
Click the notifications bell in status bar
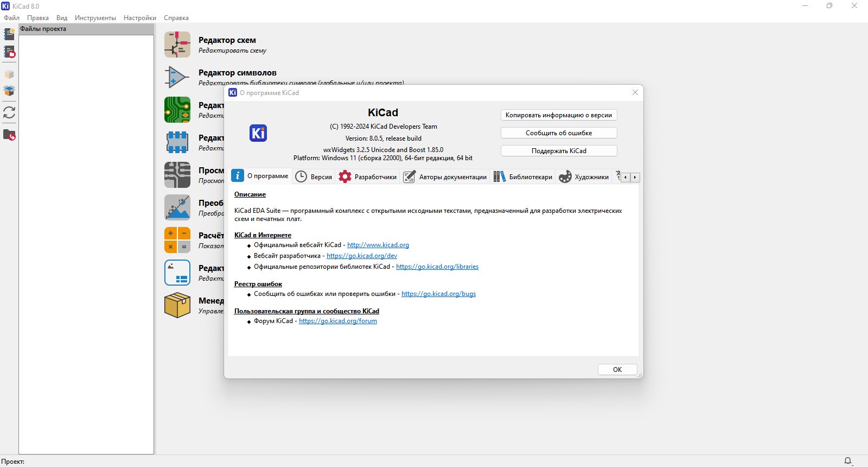[848, 461]
